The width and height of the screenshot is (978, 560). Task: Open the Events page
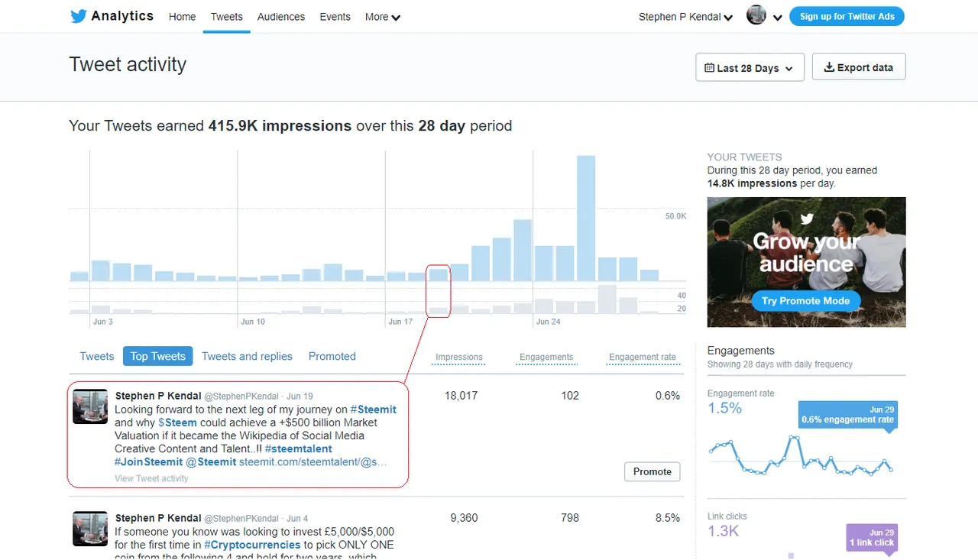335,17
